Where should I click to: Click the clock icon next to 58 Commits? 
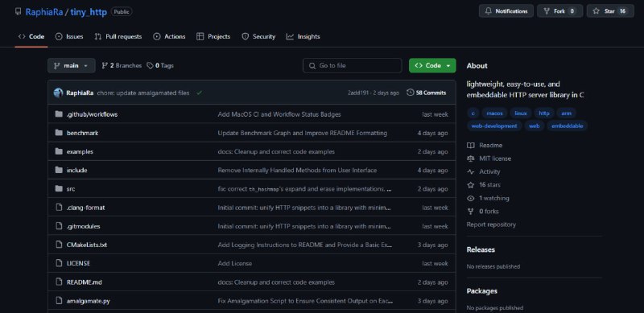coord(410,93)
